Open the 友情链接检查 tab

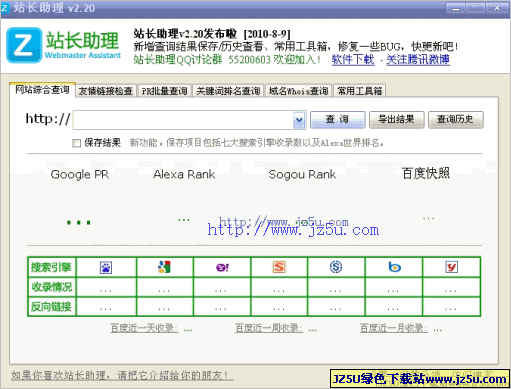point(106,91)
